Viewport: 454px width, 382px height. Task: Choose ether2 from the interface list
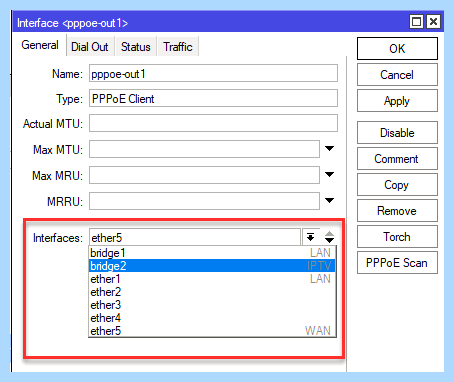click(x=212, y=292)
